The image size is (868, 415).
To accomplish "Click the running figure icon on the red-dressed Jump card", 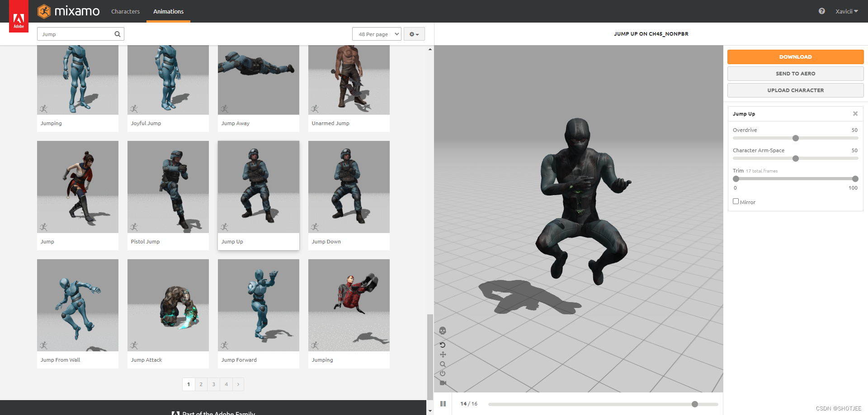I will (x=43, y=227).
